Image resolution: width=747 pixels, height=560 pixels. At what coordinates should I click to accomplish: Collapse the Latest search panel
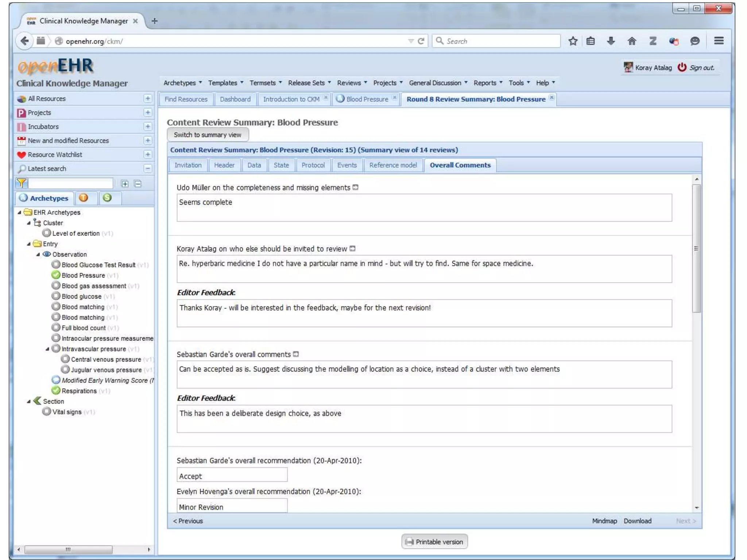[x=147, y=168]
